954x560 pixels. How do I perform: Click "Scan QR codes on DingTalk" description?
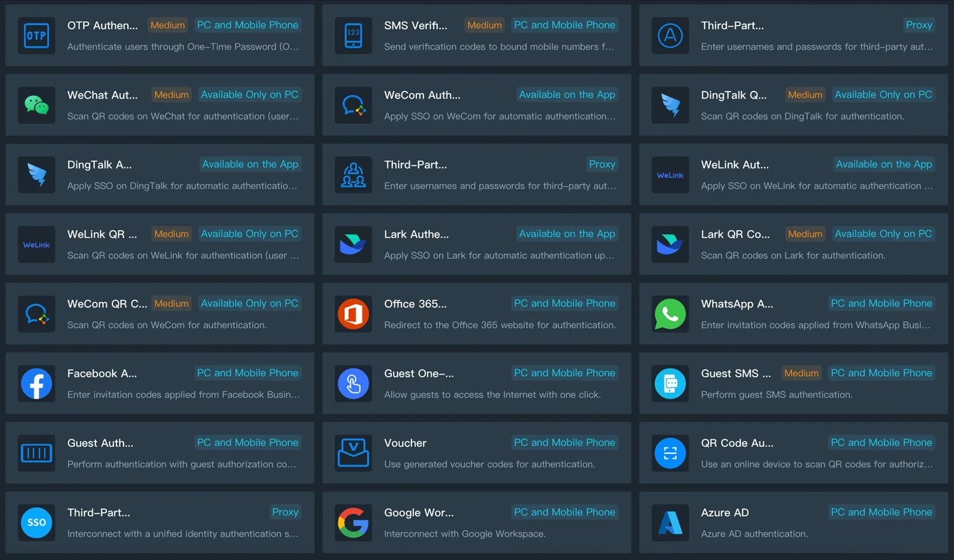tap(803, 116)
